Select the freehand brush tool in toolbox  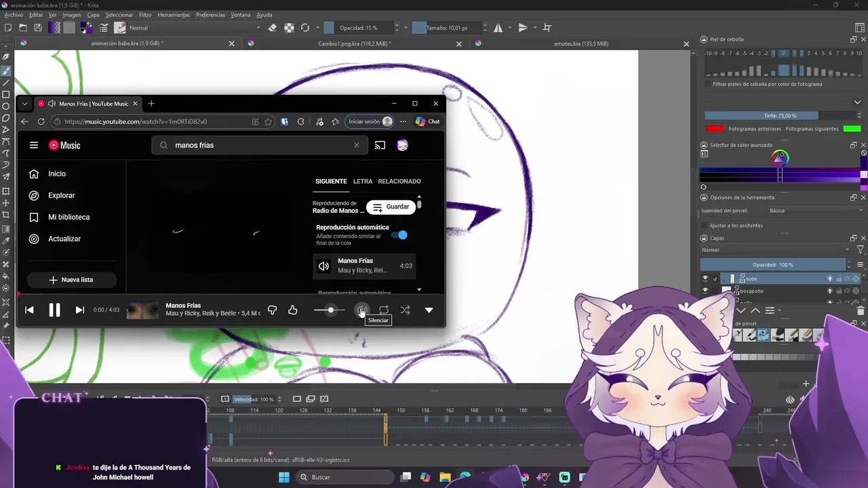pos(6,71)
